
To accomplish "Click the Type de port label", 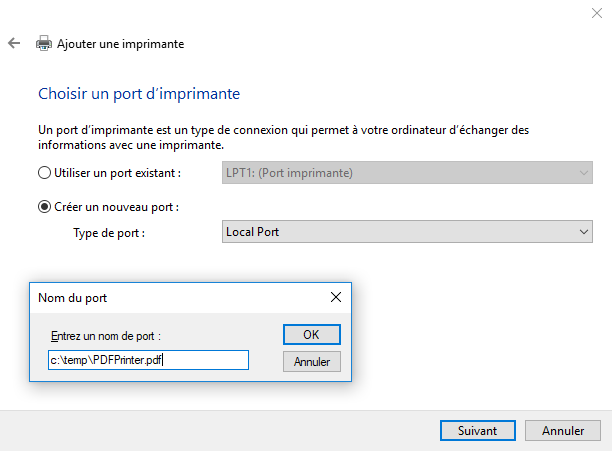I will coord(109,232).
